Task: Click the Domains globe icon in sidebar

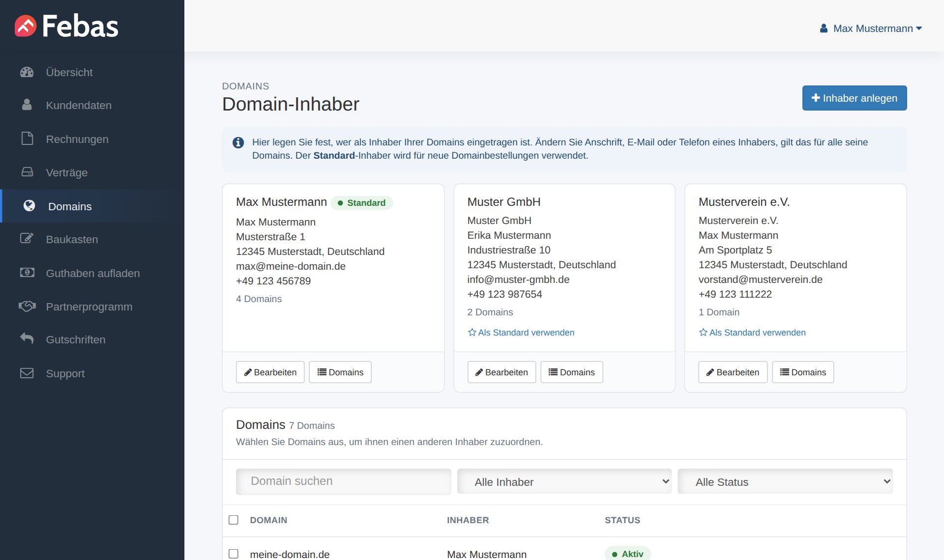Action: coord(29,206)
